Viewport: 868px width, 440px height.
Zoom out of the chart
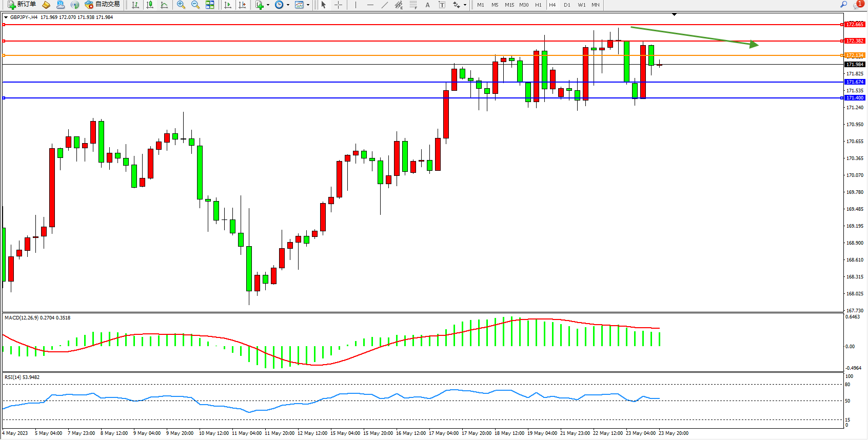pos(195,5)
